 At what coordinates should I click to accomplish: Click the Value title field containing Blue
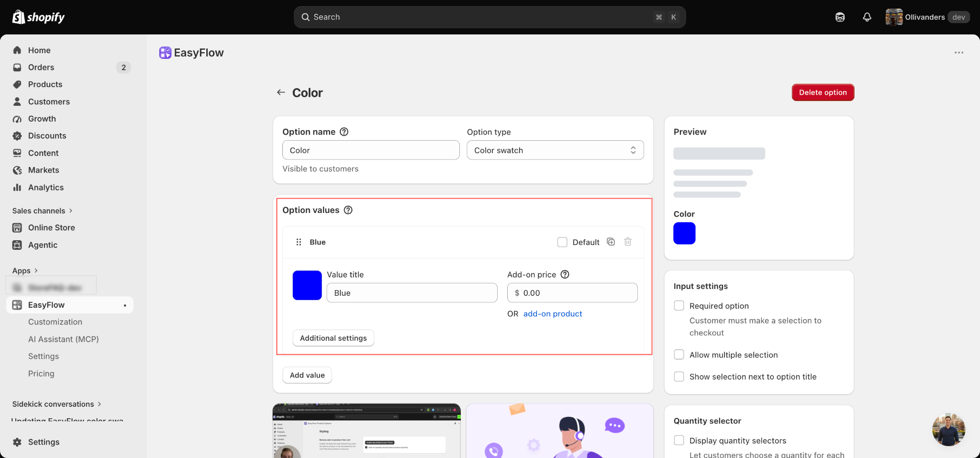point(412,293)
